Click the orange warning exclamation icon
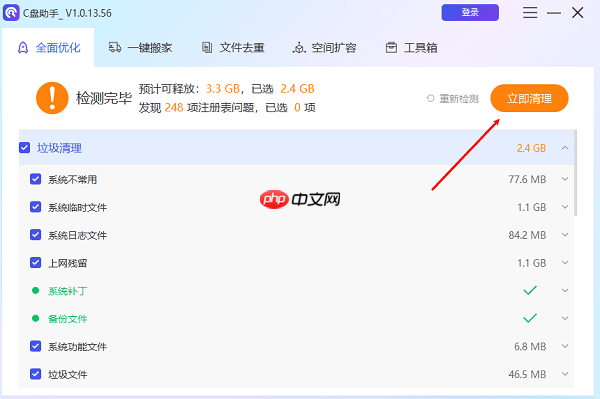600x399 pixels. 52,98
